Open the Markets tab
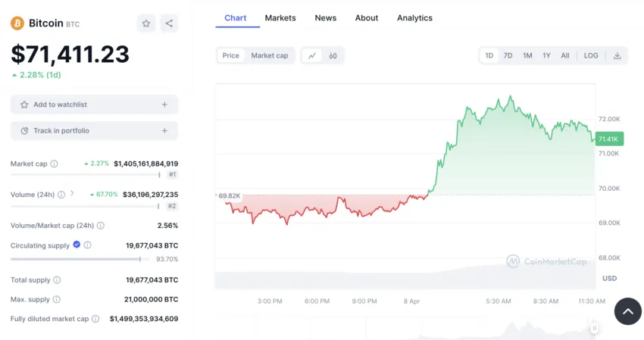Screen dimensions: 644x340 click(280, 17)
